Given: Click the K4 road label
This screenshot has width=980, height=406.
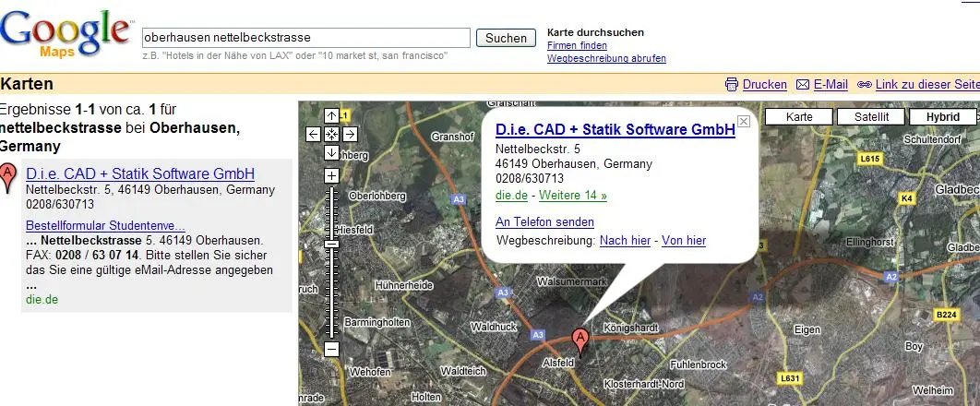Looking at the screenshot, I should click(906, 198).
